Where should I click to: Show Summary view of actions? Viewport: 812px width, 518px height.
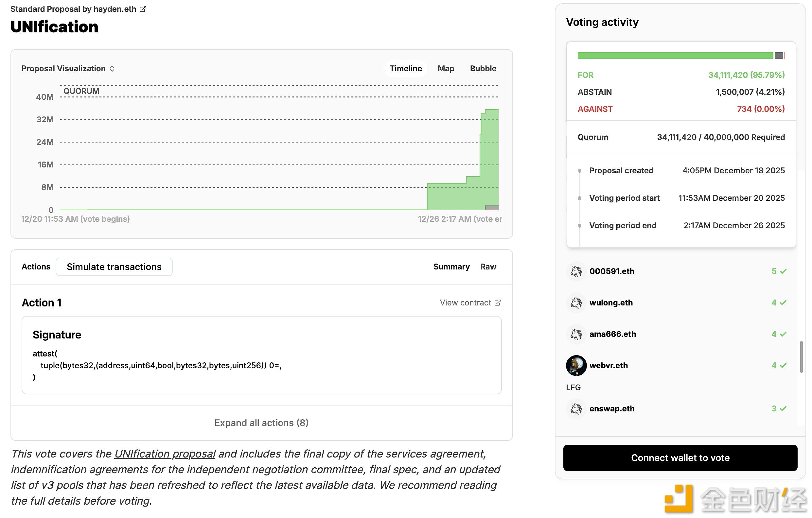451,267
